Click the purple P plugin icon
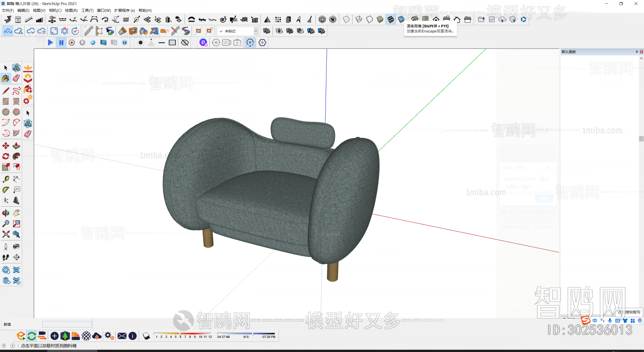The height and width of the screenshot is (352, 644). point(203,43)
